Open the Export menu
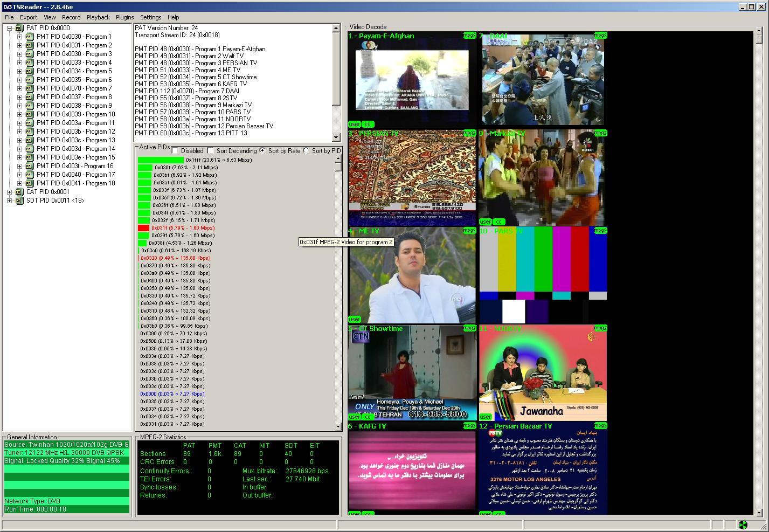The image size is (769, 532). (x=29, y=17)
